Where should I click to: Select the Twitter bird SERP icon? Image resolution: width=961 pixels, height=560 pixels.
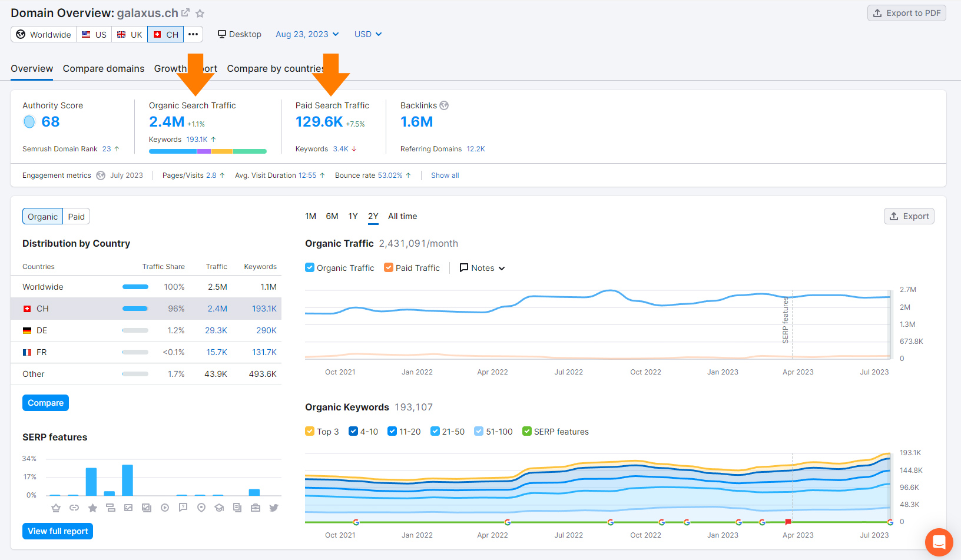274,508
